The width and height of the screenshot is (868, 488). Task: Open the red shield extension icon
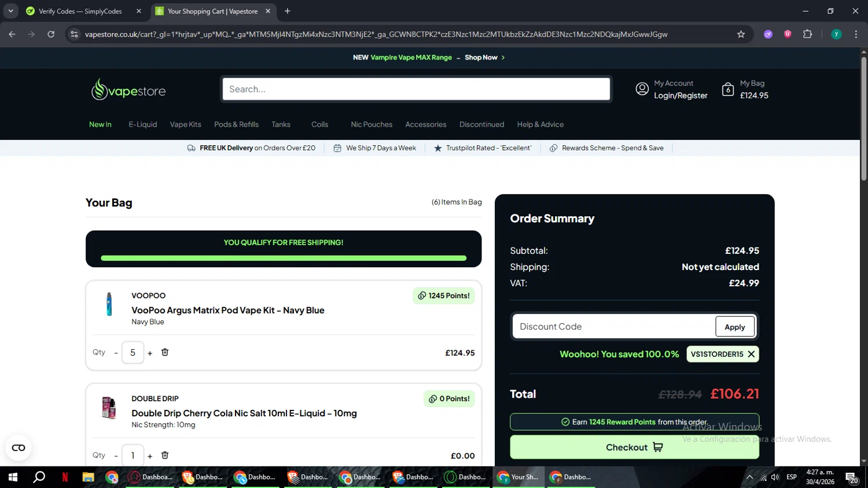[788, 34]
